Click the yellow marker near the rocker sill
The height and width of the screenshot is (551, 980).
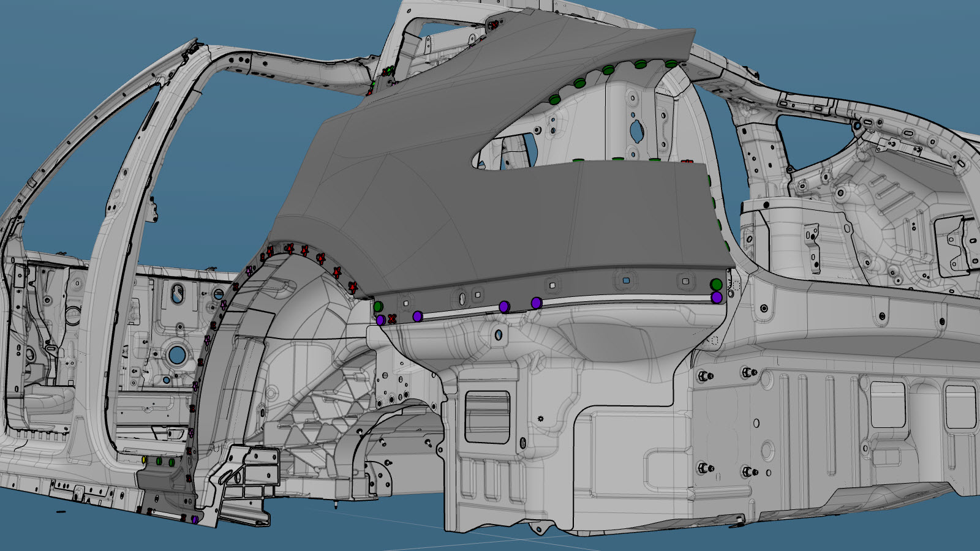tap(144, 459)
